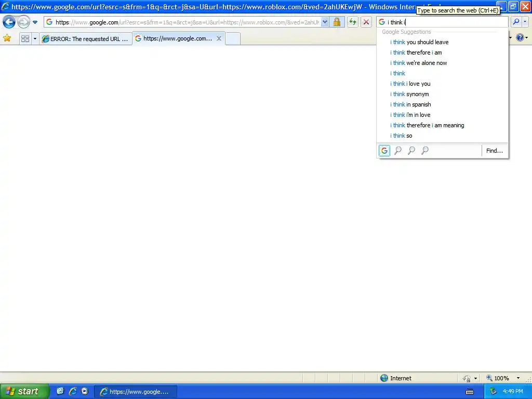
Task: Open the recent pages dropdown arrow
Action: click(x=35, y=22)
